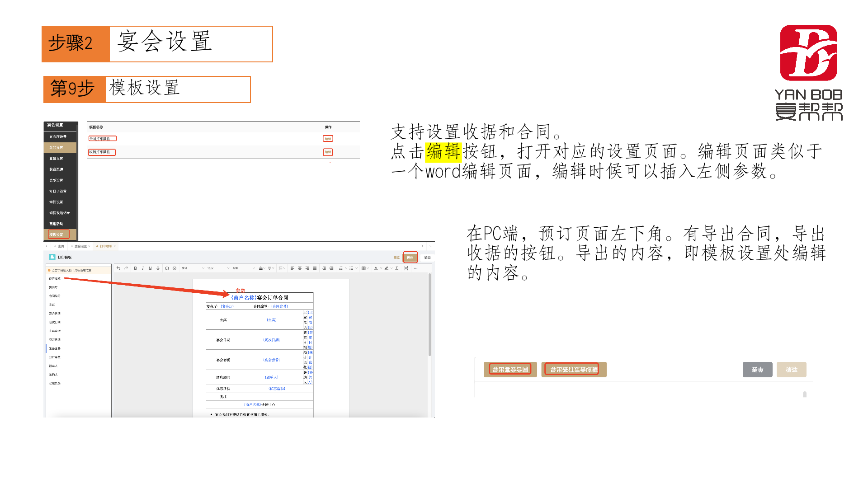This screenshot has height=488, width=868.
Task: Click the Undo icon in editor toolbar
Action: [x=118, y=268]
